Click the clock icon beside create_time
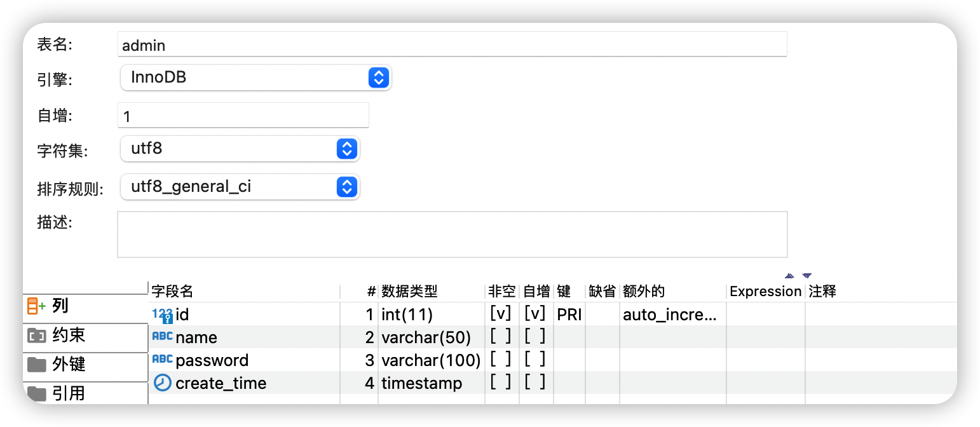 pyautogui.click(x=161, y=383)
